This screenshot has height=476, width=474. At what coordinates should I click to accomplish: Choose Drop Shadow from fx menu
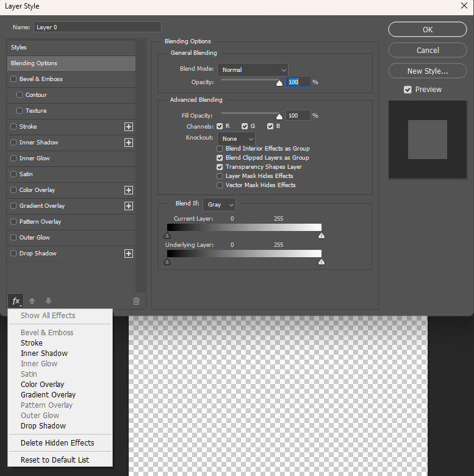pos(43,426)
